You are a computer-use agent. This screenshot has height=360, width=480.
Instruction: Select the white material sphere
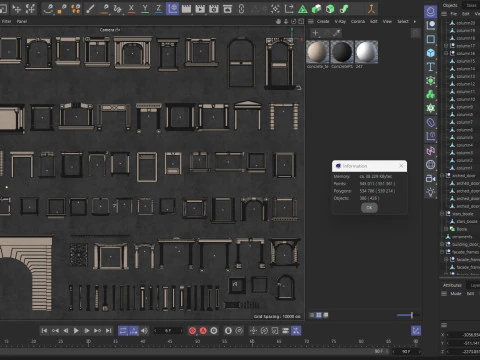coord(366,52)
